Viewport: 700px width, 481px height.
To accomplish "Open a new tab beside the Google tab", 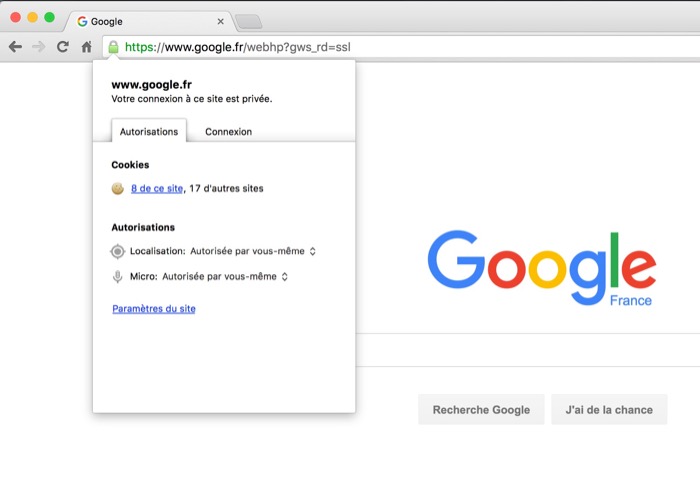I will (x=248, y=21).
